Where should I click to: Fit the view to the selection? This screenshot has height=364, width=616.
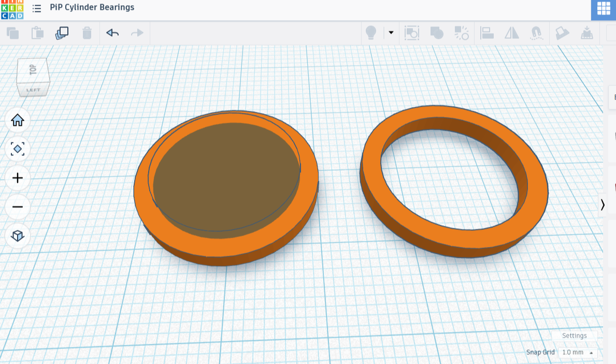(18, 149)
